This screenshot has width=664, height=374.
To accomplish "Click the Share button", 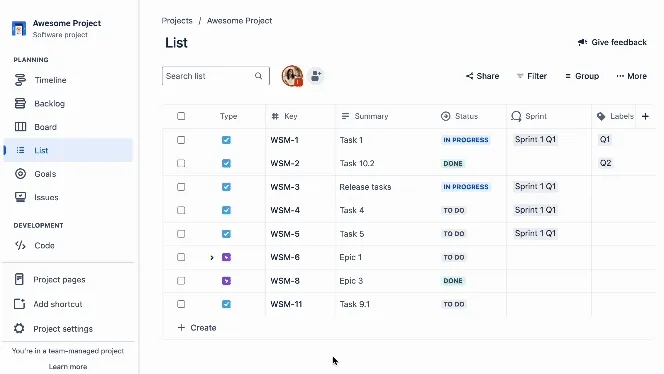I will pos(482,76).
